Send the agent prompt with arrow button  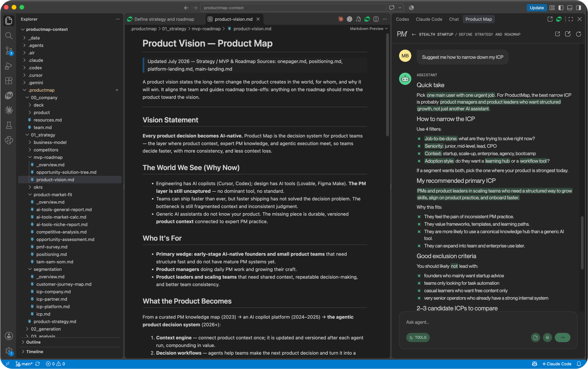[x=563, y=337]
